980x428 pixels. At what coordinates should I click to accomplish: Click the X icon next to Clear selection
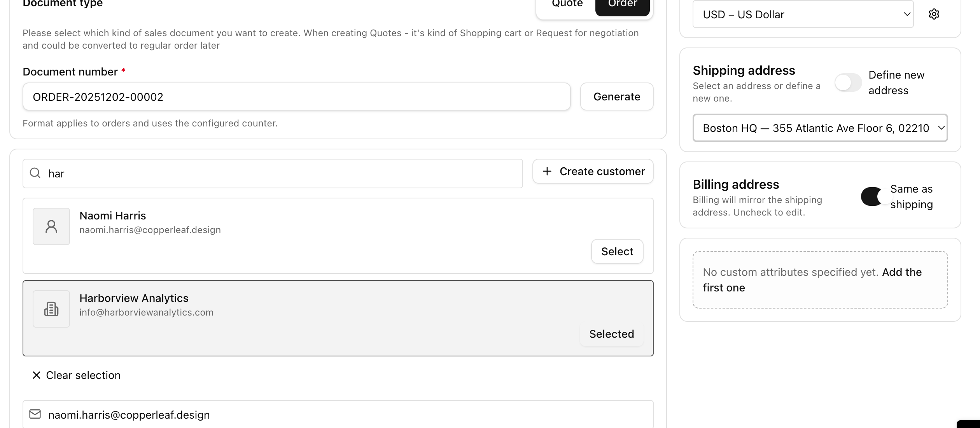36,375
